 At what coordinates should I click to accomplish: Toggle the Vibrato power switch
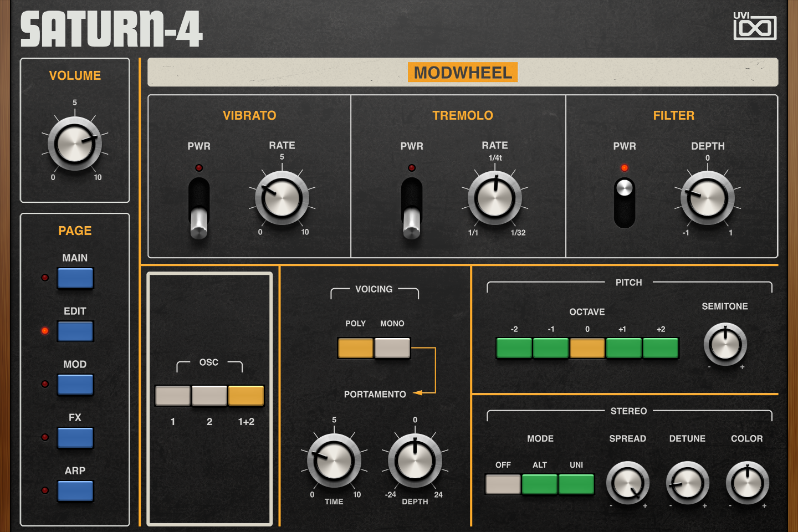coord(199,208)
